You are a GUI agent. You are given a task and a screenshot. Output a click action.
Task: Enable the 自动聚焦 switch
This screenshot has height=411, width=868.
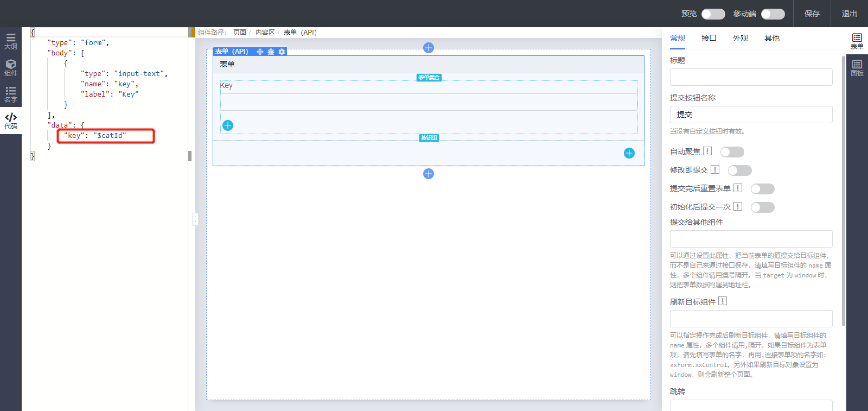[732, 152]
